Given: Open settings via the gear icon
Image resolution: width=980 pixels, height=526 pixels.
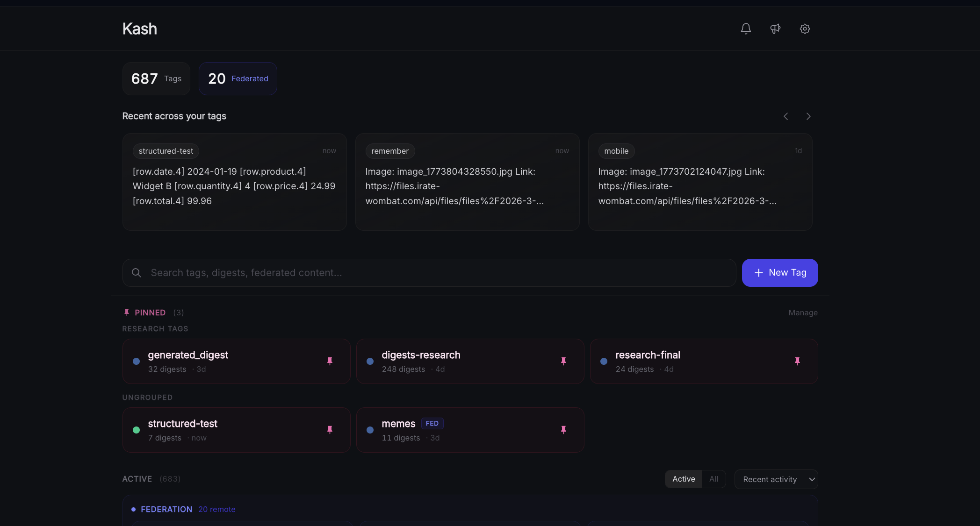Looking at the screenshot, I should (x=805, y=28).
